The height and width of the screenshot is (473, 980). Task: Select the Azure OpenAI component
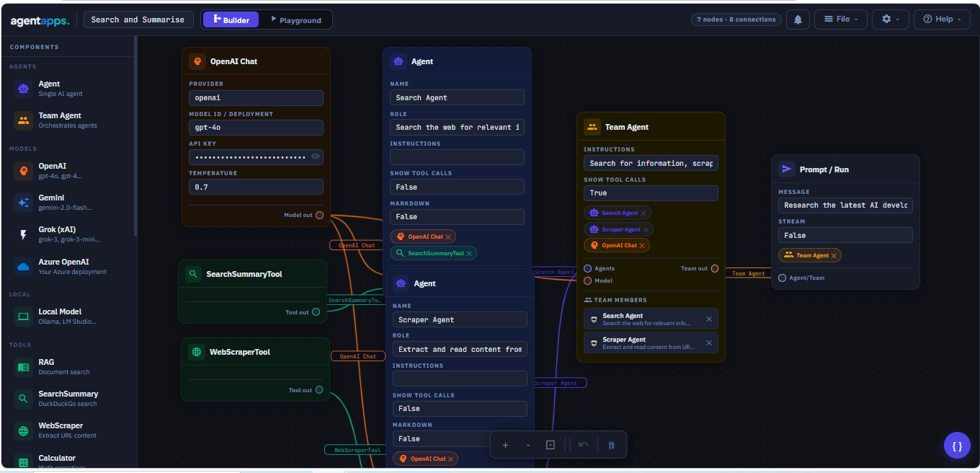pyautogui.click(x=68, y=267)
